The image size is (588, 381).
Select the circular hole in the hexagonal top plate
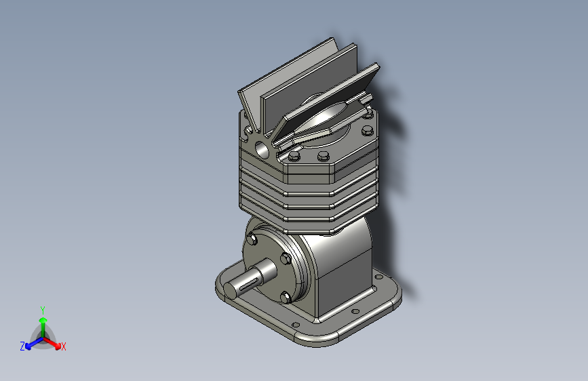pyautogui.click(x=262, y=149)
